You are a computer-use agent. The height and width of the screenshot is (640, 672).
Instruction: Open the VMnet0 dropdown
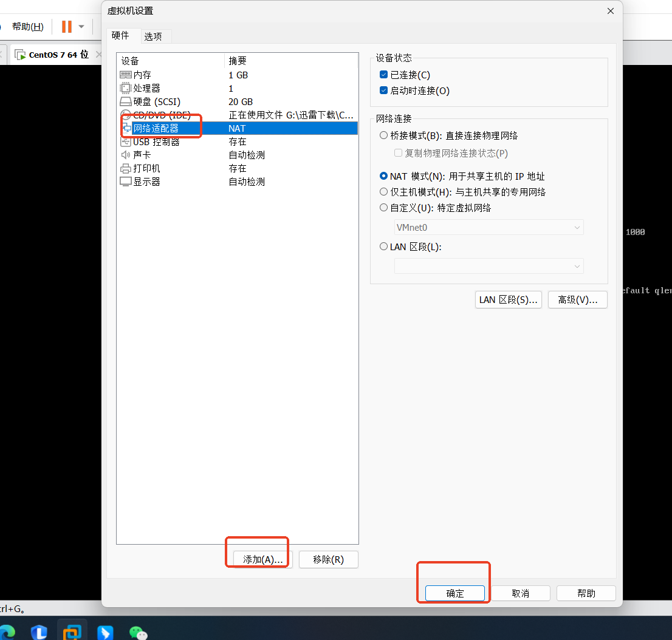489,228
